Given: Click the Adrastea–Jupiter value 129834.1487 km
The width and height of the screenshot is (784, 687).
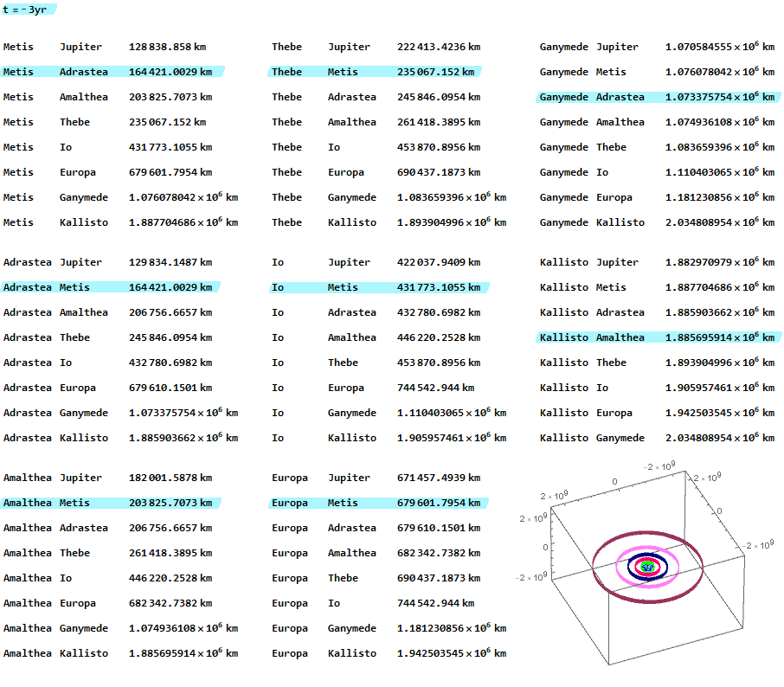Looking at the screenshot, I should pyautogui.click(x=170, y=262).
